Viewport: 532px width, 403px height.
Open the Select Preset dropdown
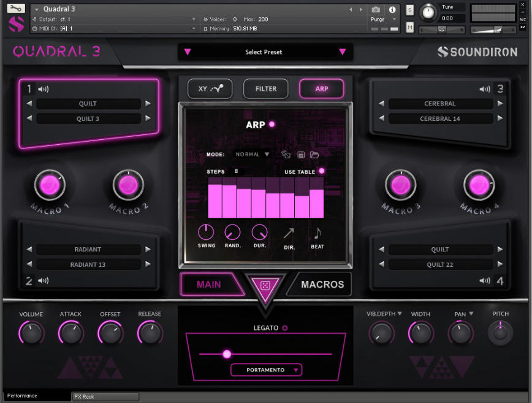[x=265, y=52]
